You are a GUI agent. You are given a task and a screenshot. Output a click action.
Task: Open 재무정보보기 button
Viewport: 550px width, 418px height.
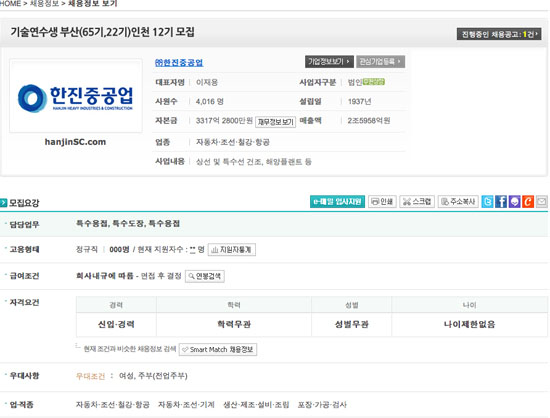pyautogui.click(x=275, y=122)
